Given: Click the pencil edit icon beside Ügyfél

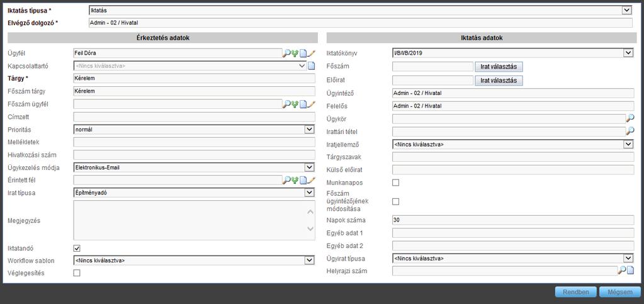Looking at the screenshot, I should pyautogui.click(x=312, y=53).
